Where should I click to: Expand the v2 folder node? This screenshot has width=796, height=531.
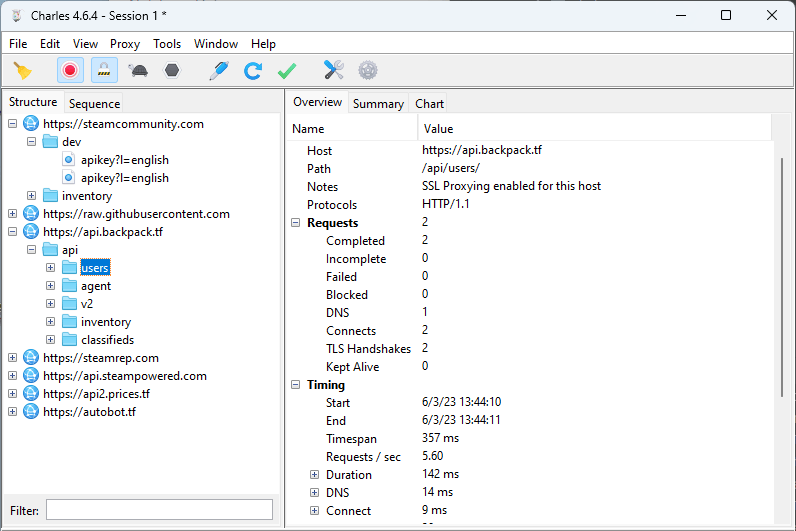click(x=50, y=303)
